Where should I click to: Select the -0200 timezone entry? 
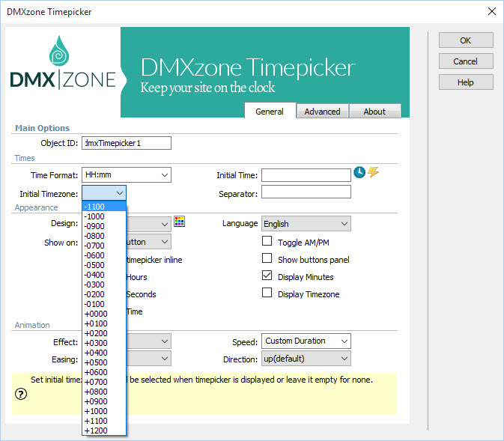104,294
